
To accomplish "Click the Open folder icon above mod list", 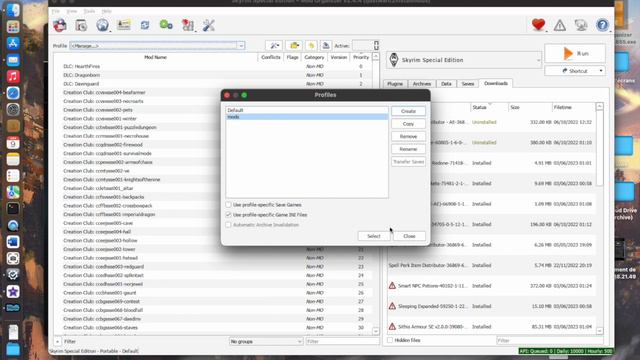I will [x=293, y=46].
